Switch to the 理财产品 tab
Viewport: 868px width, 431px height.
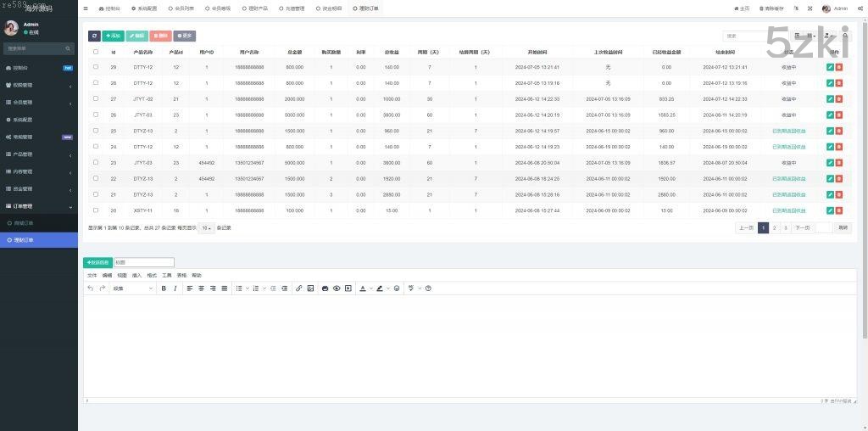click(x=252, y=8)
